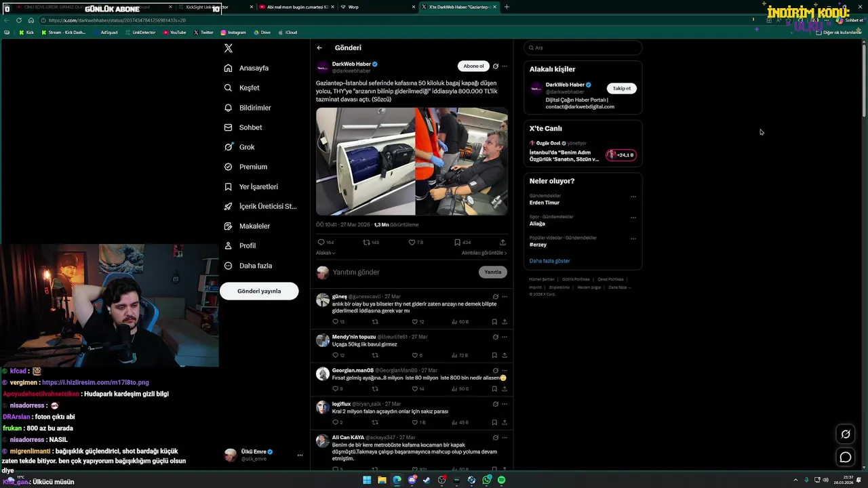This screenshot has height=488, width=868.
Task: Expand Daha fazla sidebar menu
Action: coord(248,266)
